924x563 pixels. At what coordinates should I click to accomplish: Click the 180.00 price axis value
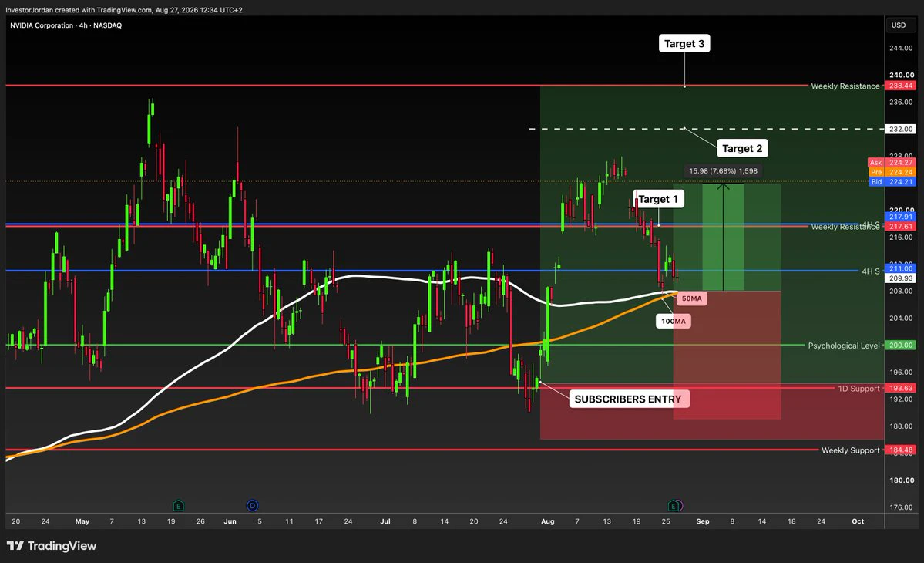(901, 480)
